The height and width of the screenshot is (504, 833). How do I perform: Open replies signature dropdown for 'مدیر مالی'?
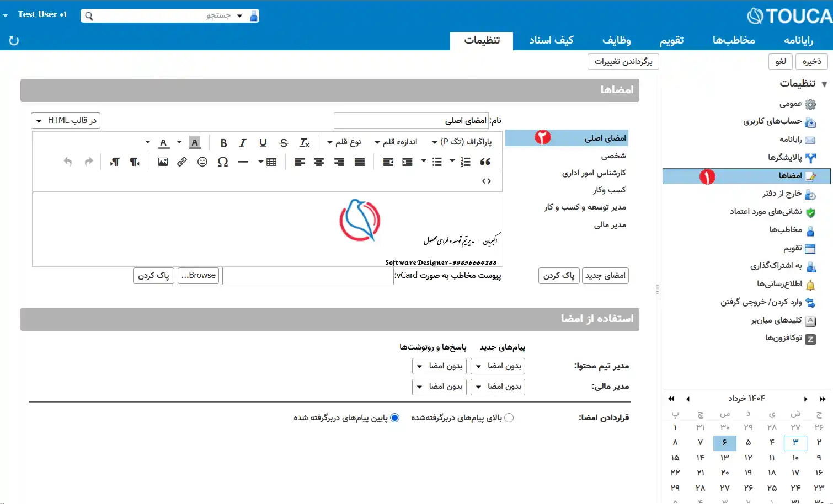click(x=439, y=387)
